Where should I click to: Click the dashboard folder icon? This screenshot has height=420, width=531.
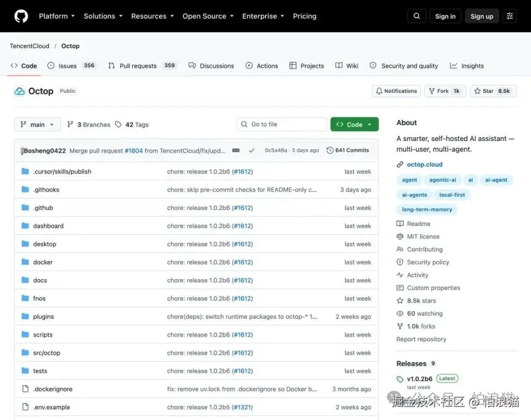tap(25, 226)
